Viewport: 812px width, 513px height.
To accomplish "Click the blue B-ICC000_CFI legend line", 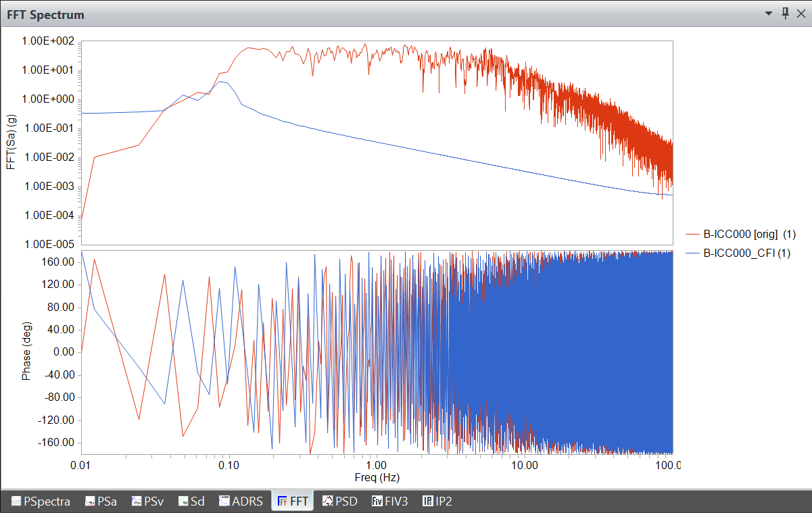I will (692, 253).
